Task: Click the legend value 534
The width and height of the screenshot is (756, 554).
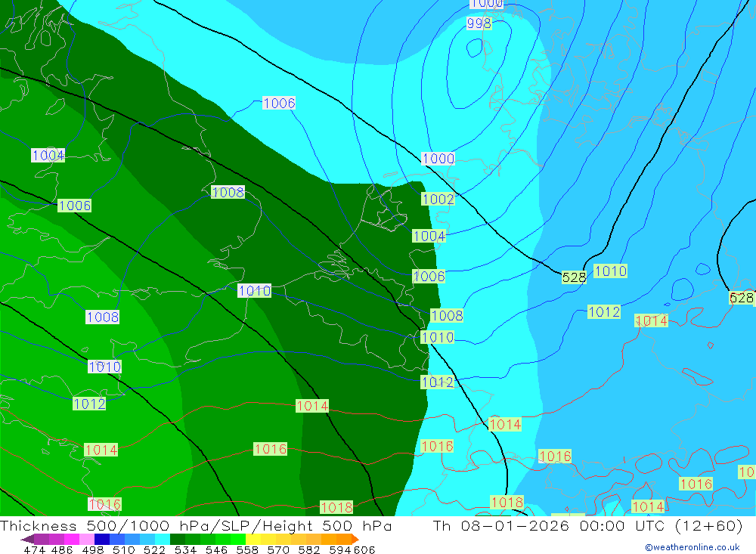Action: [x=185, y=549]
